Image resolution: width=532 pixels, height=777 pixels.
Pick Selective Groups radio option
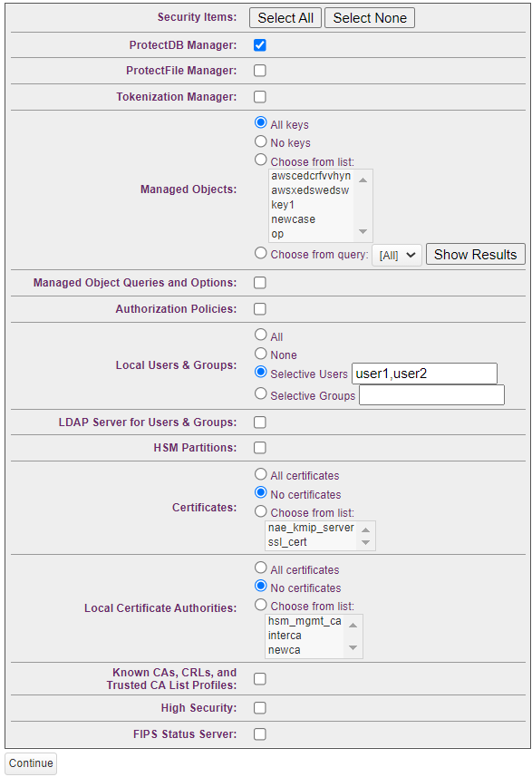click(x=260, y=393)
